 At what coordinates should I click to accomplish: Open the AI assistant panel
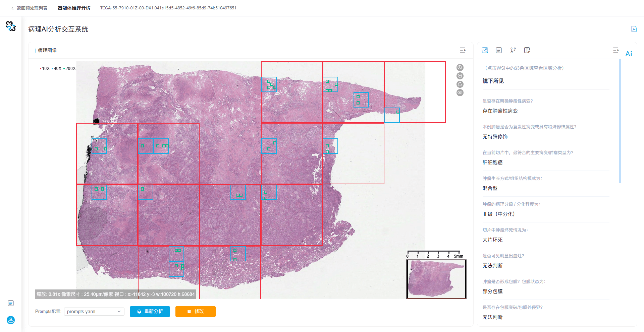(629, 54)
